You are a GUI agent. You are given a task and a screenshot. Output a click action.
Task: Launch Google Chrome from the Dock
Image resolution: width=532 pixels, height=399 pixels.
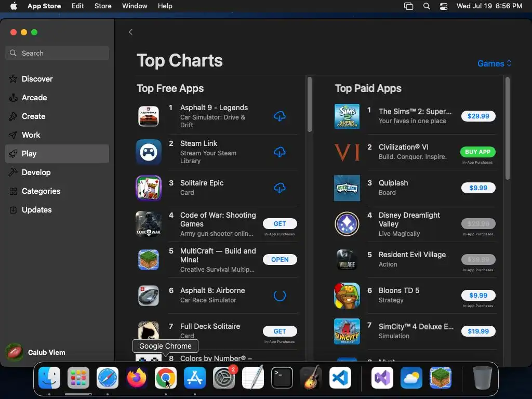tap(166, 377)
